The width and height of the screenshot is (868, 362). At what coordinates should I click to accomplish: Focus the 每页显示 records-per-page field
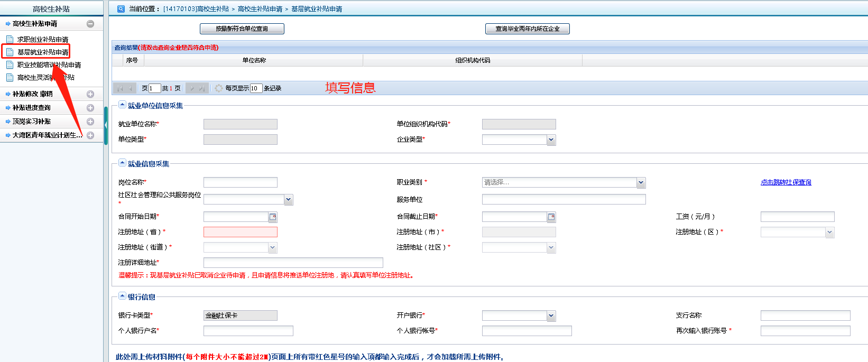256,88
